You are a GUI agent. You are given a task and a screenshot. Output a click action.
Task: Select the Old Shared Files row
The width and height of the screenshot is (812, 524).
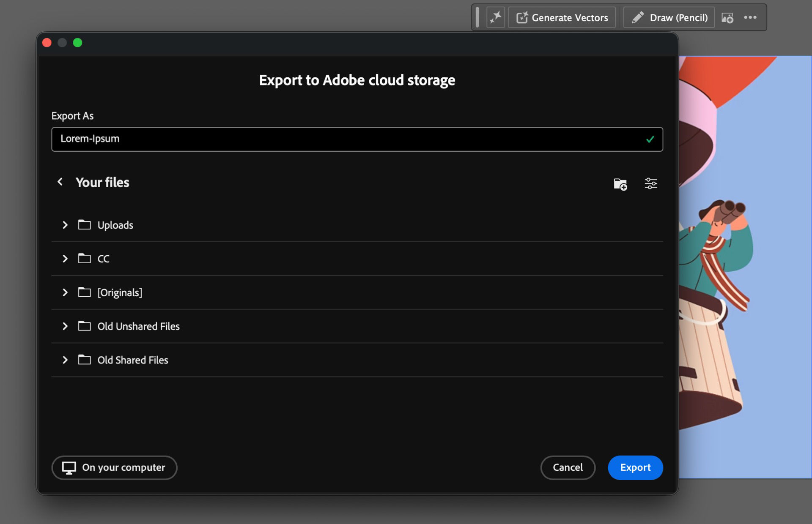132,360
